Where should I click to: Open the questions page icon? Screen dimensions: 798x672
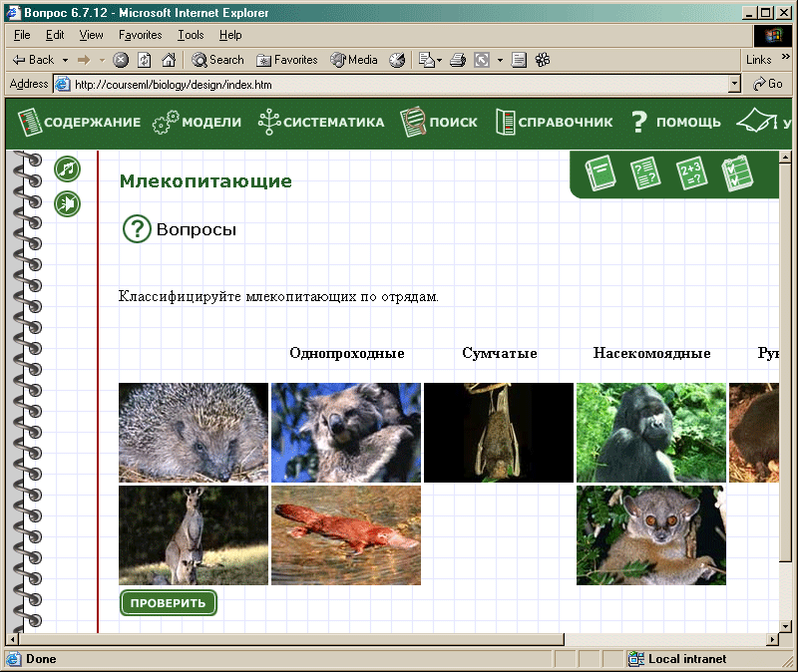646,173
